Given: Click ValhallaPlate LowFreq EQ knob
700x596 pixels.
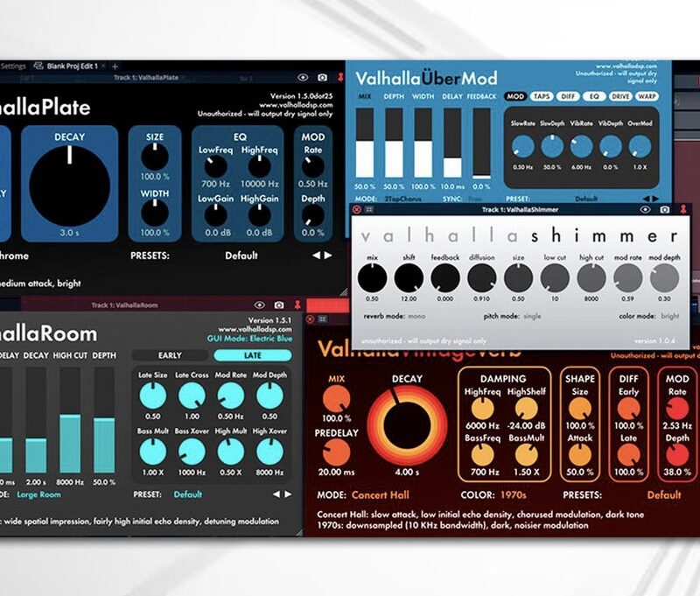Looking at the screenshot, I should point(215,167).
